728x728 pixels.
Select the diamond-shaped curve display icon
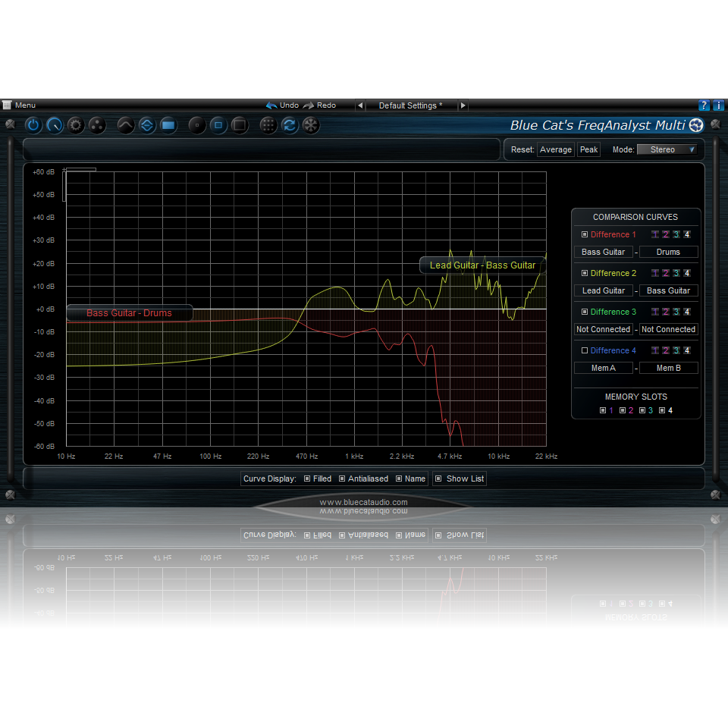pyautogui.click(x=146, y=125)
